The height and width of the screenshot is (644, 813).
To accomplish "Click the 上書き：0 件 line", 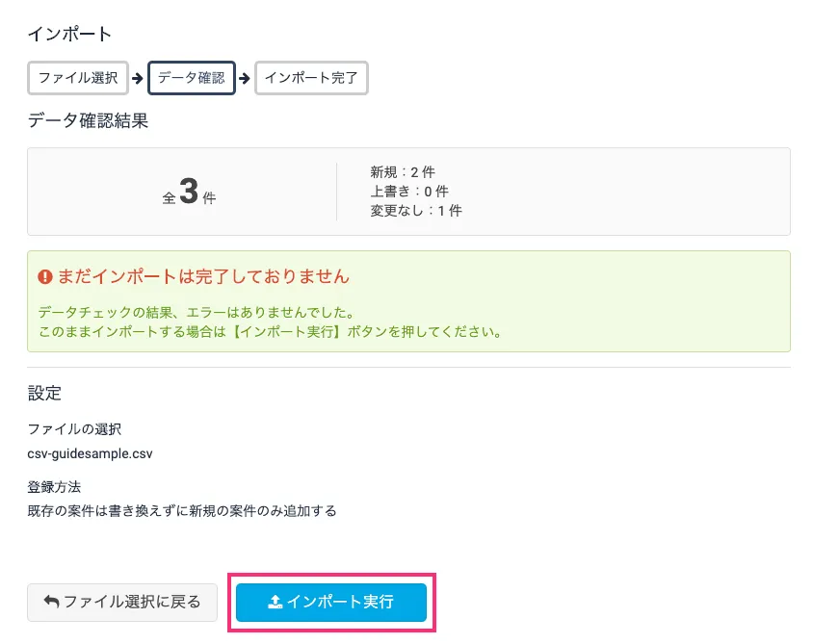I will (x=408, y=192).
